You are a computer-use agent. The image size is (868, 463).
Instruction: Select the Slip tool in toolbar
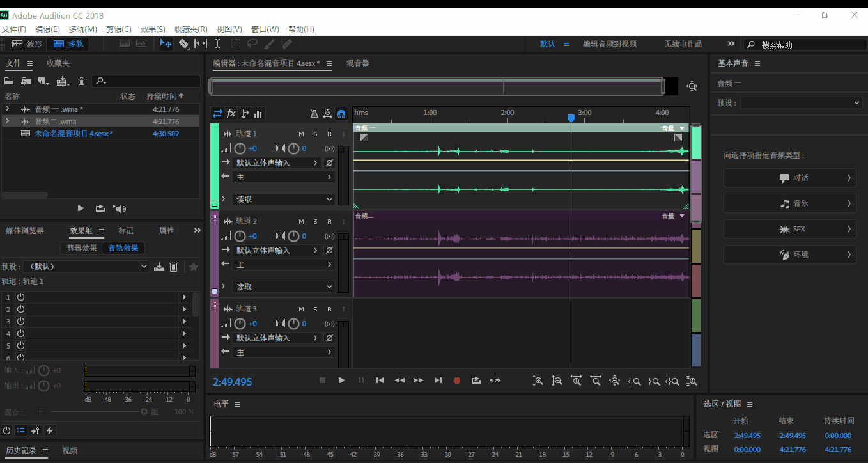point(201,44)
